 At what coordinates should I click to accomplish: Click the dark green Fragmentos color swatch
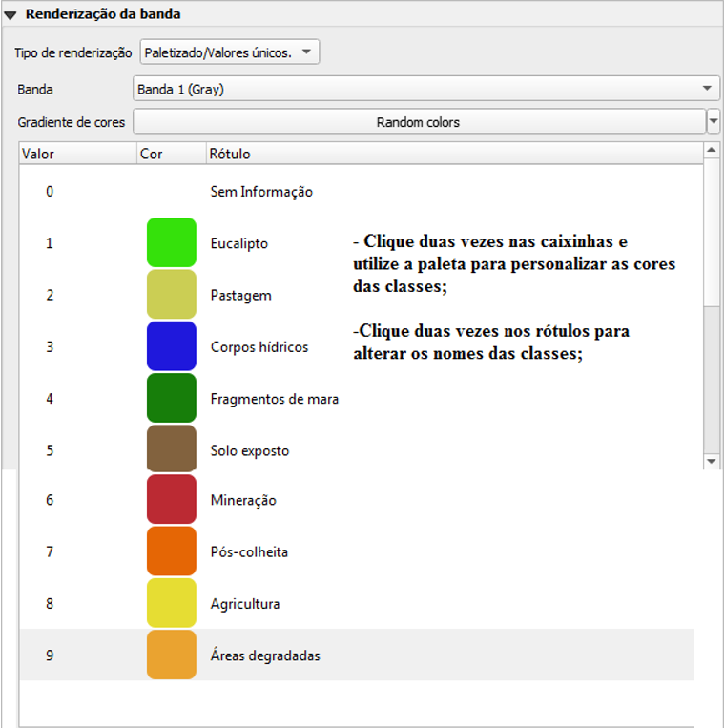172,398
